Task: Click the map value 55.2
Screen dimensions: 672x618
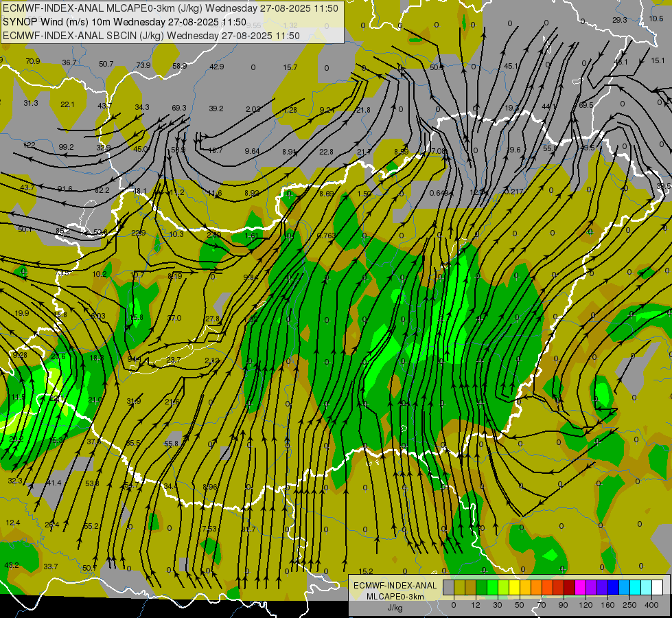Action: (91, 526)
